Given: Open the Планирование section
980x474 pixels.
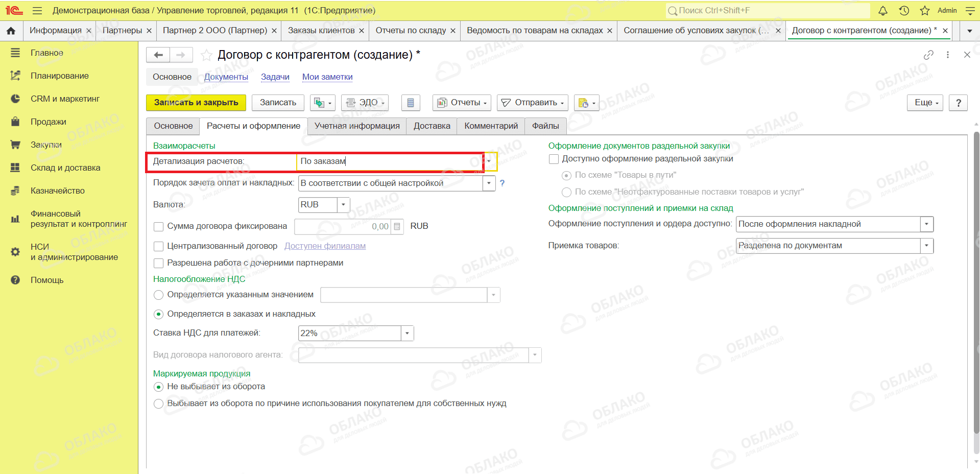Looking at the screenshot, I should point(60,76).
